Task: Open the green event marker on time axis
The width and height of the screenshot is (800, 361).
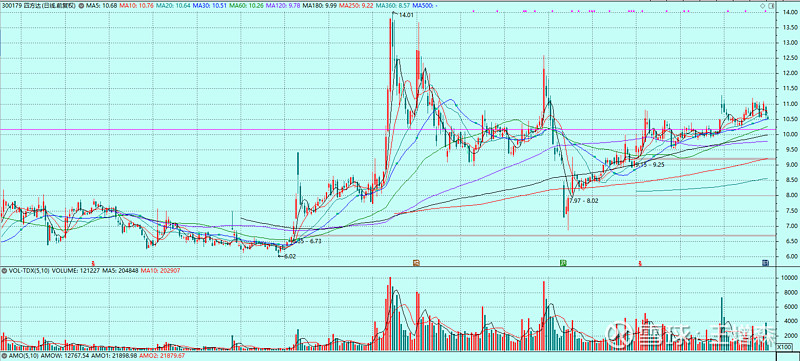Action: coord(562,263)
